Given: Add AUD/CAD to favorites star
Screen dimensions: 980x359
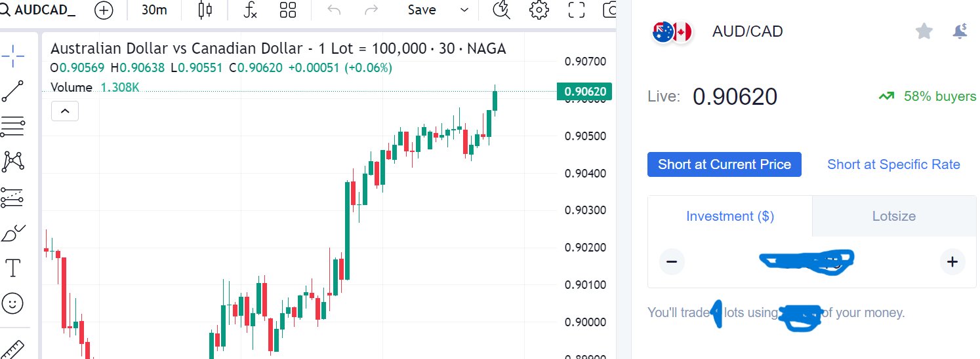Looking at the screenshot, I should coord(924,31).
